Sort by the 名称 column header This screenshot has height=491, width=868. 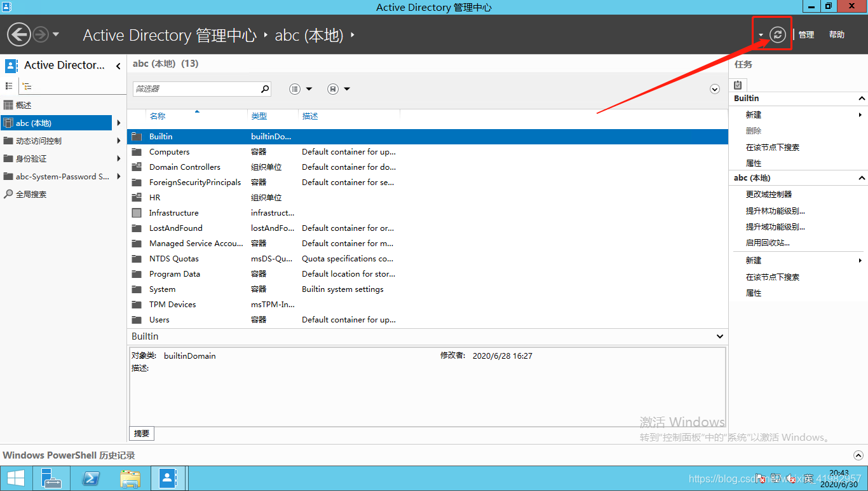[x=158, y=116]
